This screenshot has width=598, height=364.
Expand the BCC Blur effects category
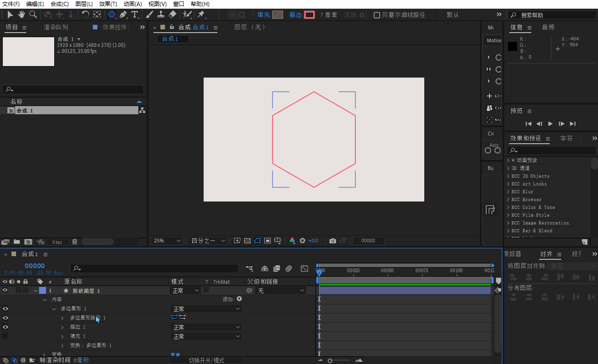(x=508, y=192)
